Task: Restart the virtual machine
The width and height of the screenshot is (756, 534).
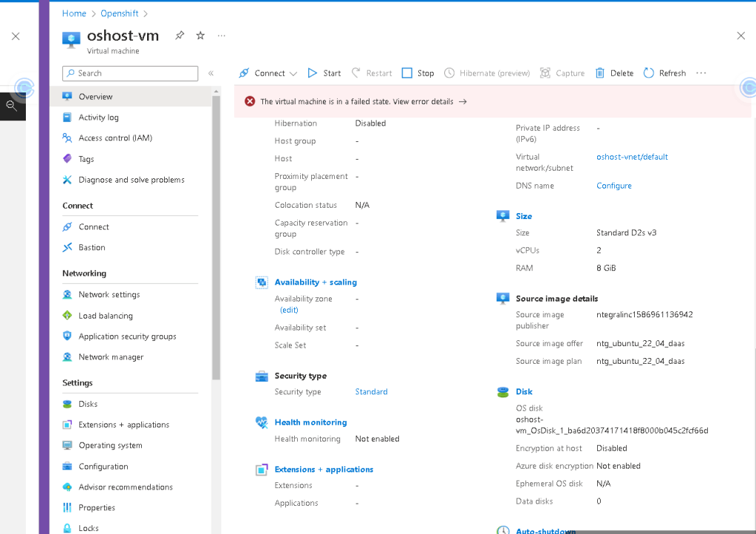Action: [372, 73]
